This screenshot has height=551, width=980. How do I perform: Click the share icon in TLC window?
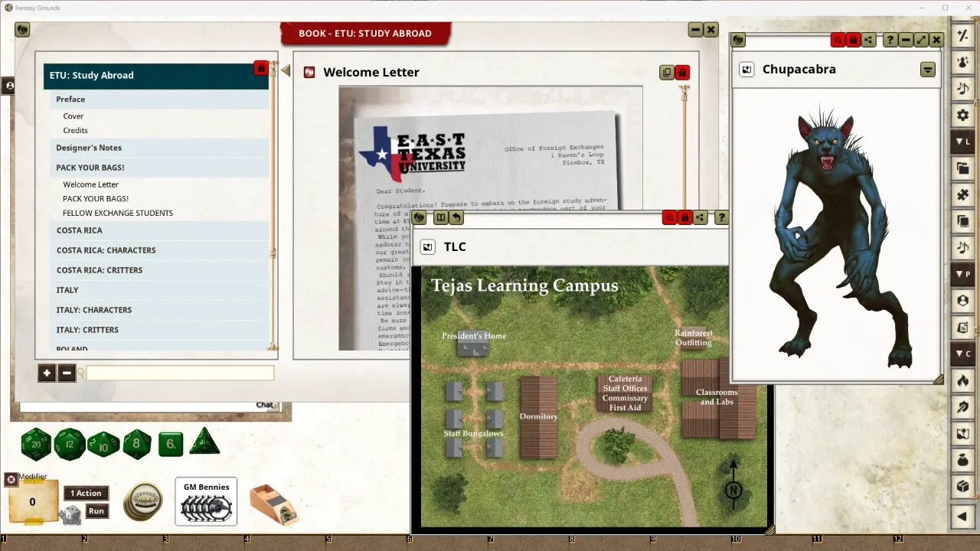pos(701,217)
